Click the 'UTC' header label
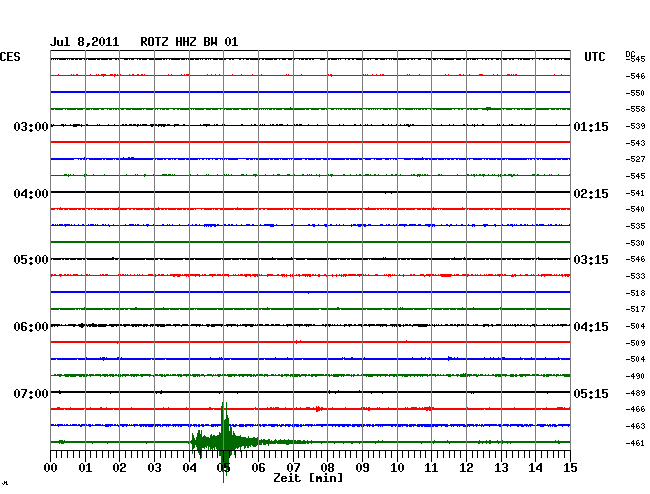Image resolution: width=650 pixels, height=494 pixels. pos(595,57)
